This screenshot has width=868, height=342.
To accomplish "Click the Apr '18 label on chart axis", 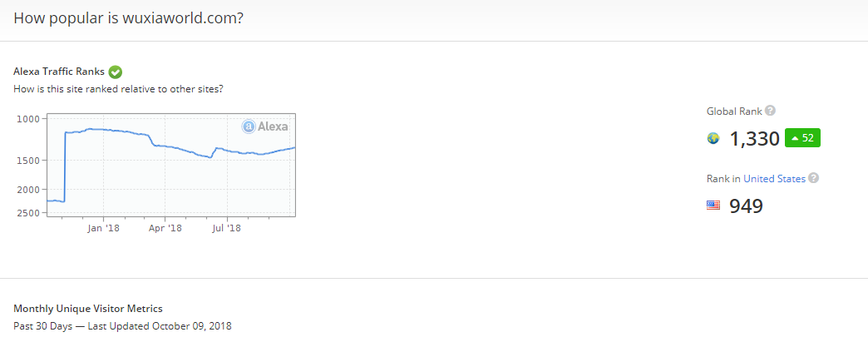I will point(167,227).
